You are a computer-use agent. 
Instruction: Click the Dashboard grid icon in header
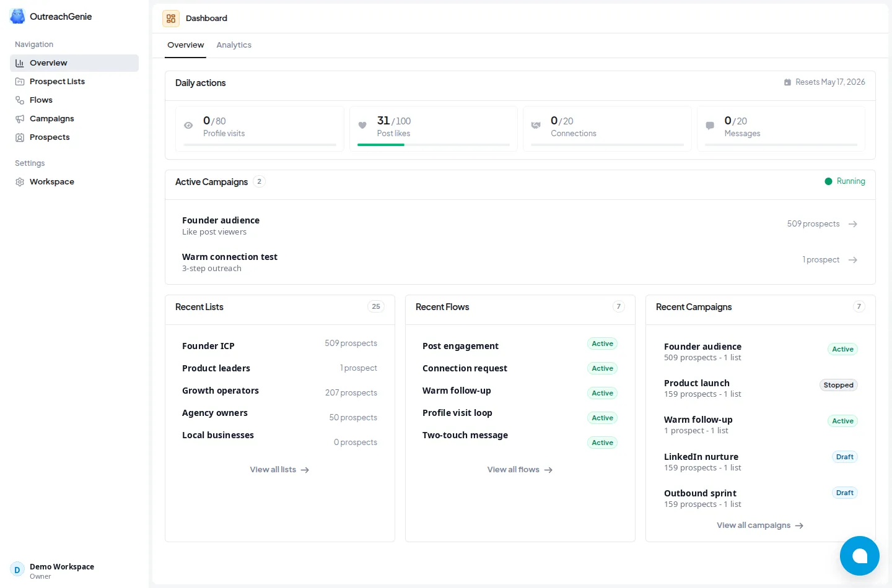[171, 19]
